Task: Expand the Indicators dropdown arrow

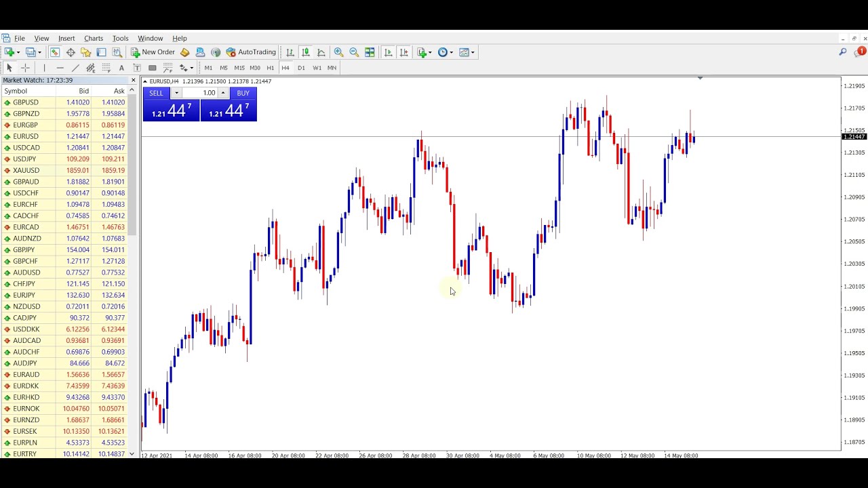Action: click(x=430, y=52)
